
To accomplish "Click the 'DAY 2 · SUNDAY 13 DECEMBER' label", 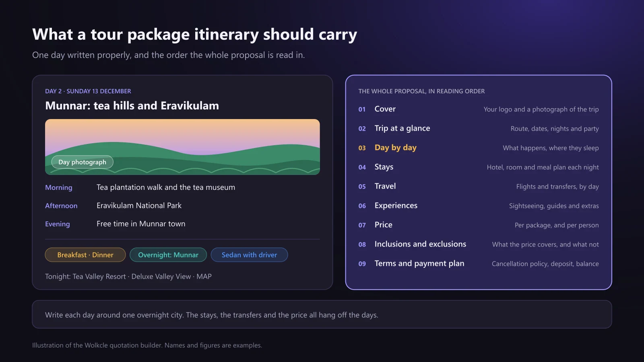I will pos(88,91).
